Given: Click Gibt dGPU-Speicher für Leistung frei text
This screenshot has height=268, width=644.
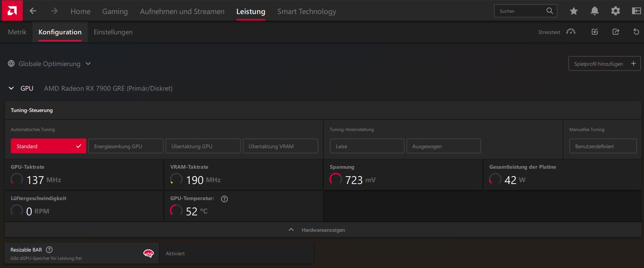Looking at the screenshot, I should 46,258.
